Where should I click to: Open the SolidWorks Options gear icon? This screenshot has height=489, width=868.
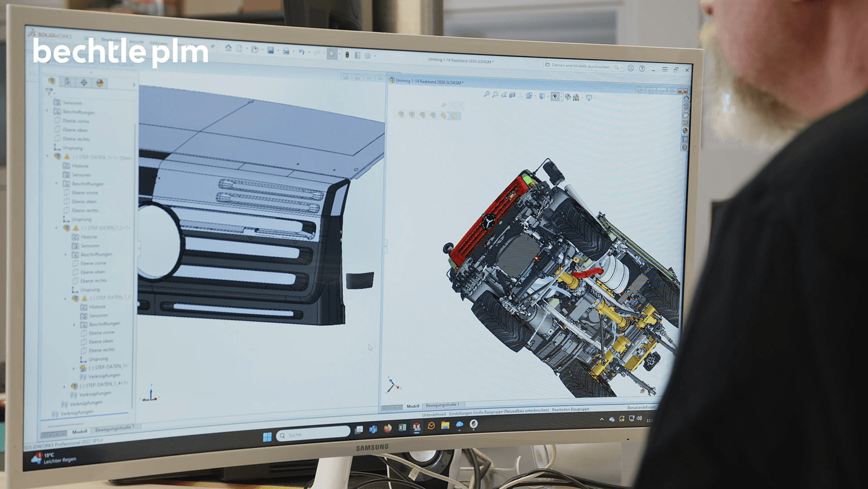(369, 55)
